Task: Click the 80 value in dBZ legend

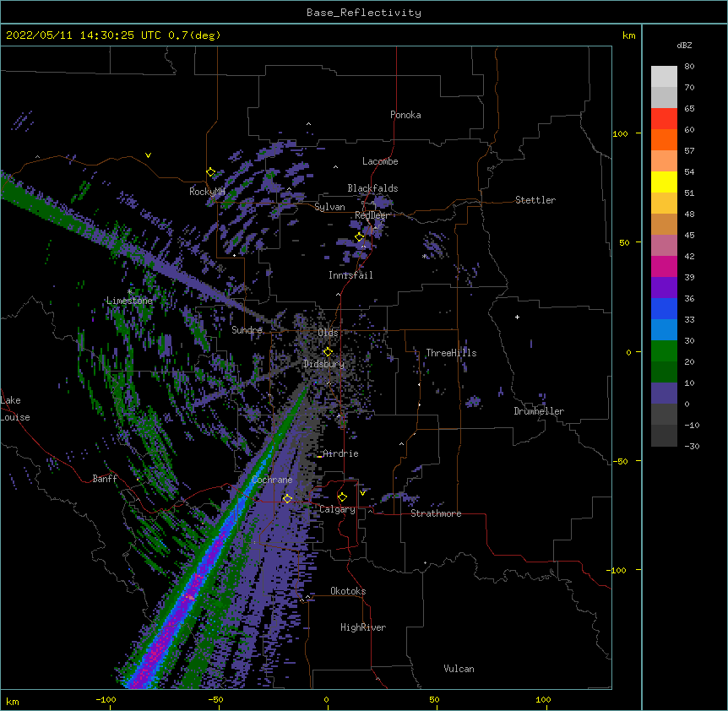Action: 689,67
